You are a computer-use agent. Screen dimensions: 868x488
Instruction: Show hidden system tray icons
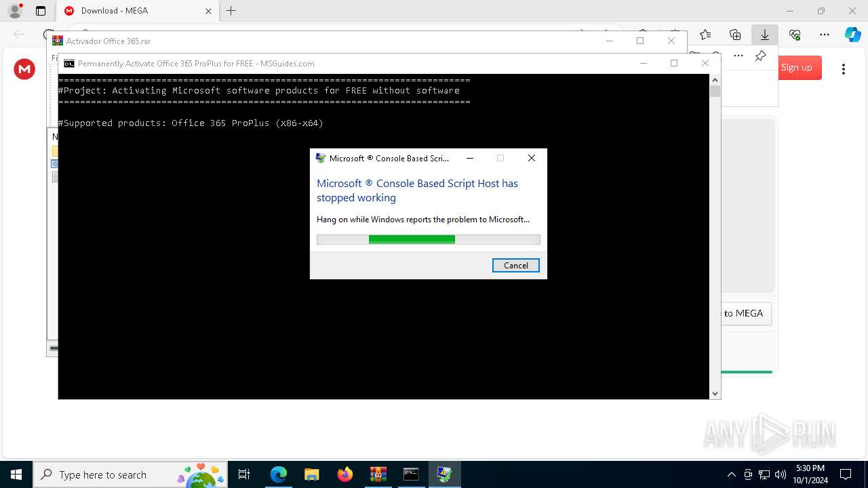(731, 474)
